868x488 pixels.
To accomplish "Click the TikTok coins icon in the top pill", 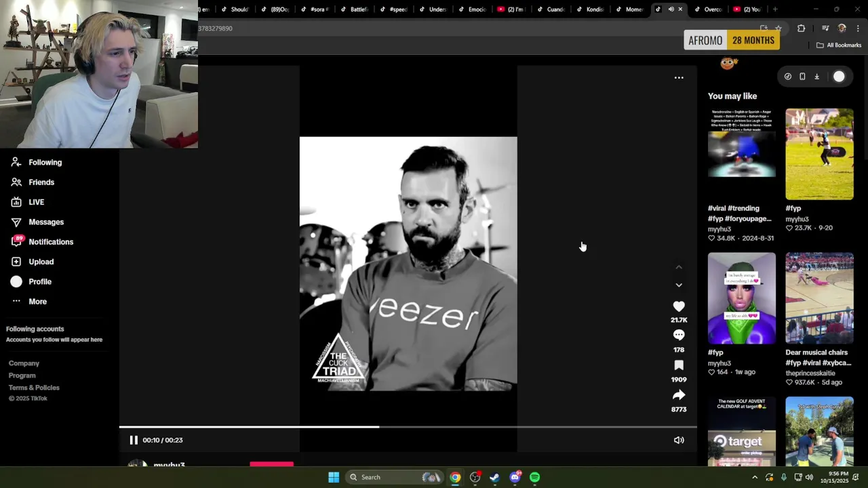I will pyautogui.click(x=787, y=77).
